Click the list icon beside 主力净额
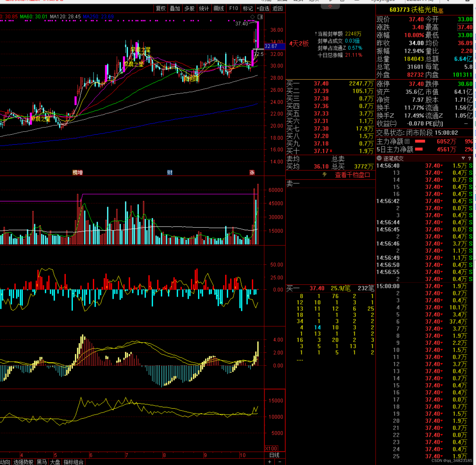The width and height of the screenshot is (476, 465). tap(407, 142)
